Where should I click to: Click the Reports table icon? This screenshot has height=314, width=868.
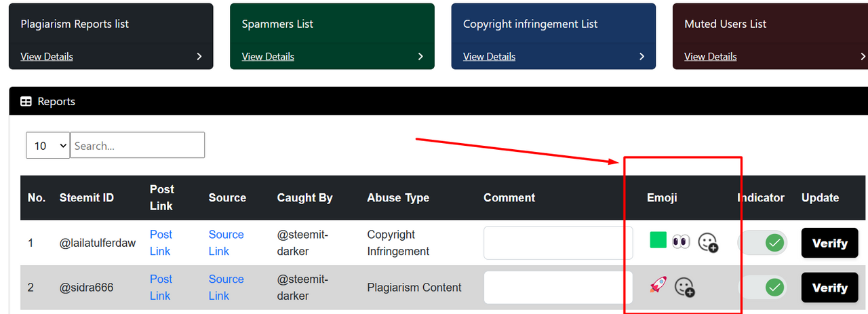point(26,102)
